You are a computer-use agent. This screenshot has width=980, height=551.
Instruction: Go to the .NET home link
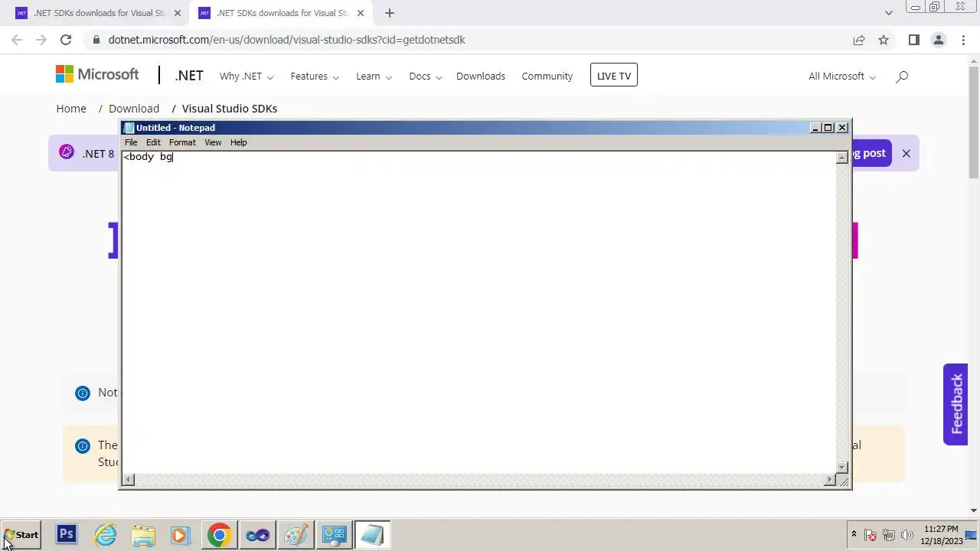coord(188,76)
